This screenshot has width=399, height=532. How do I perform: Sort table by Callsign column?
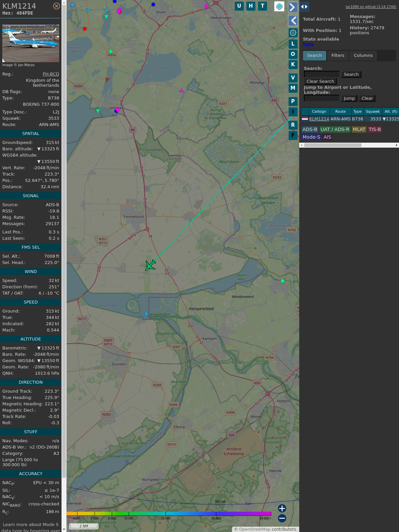pos(319,112)
